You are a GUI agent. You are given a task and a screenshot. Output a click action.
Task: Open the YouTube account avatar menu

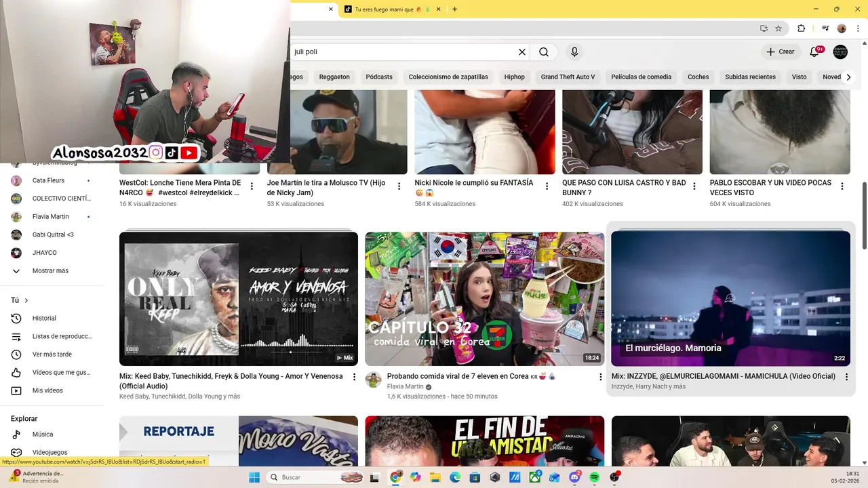(840, 52)
